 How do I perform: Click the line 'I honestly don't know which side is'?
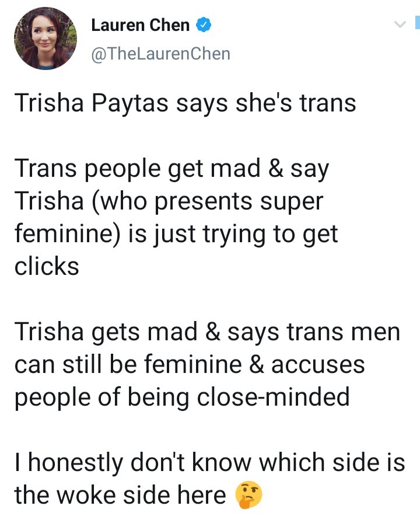coord(209,463)
